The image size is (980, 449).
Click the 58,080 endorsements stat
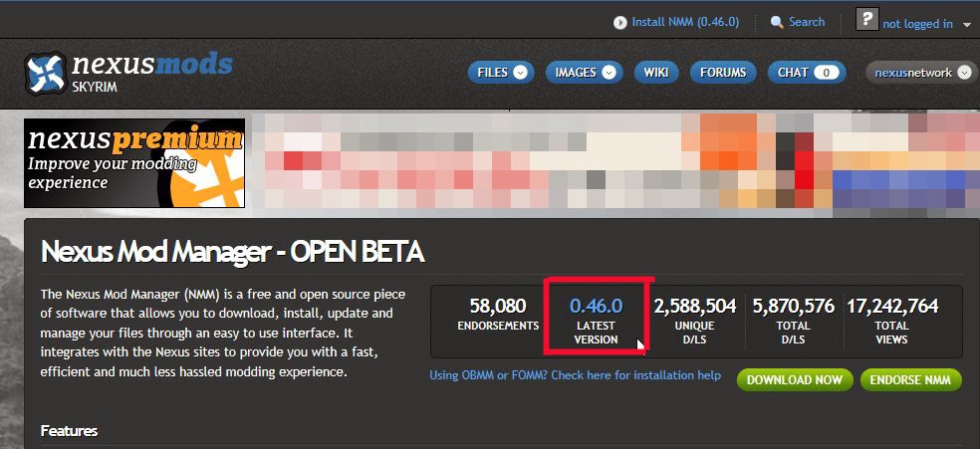pos(498,314)
